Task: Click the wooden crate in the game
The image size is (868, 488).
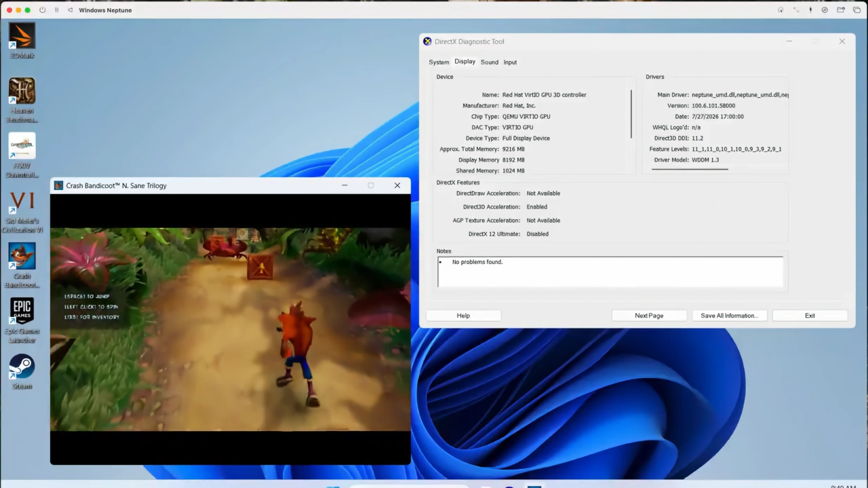Action: (260, 267)
